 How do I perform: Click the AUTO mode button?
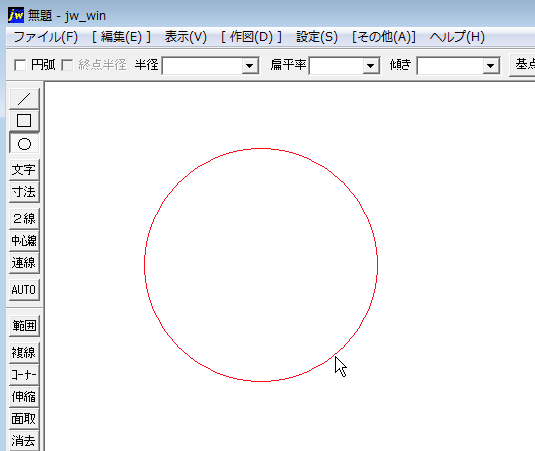tap(24, 290)
